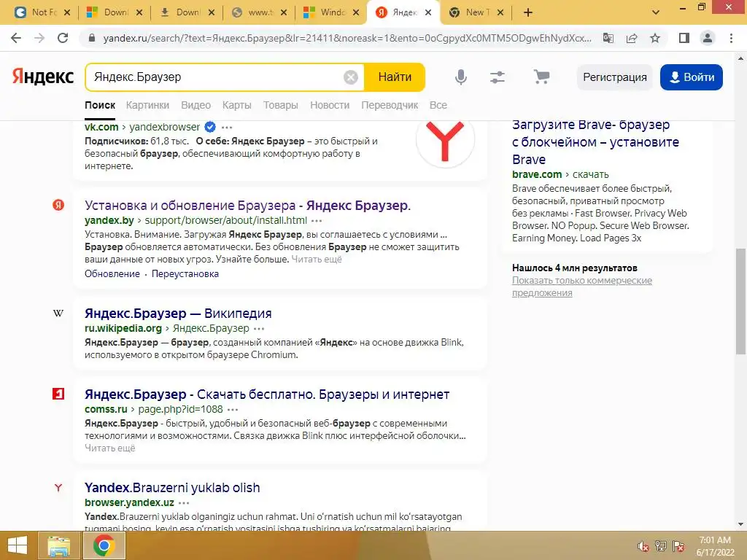Image resolution: width=747 pixels, height=560 pixels.
Task: Click the comss.ru red favicon
Action: point(58,394)
